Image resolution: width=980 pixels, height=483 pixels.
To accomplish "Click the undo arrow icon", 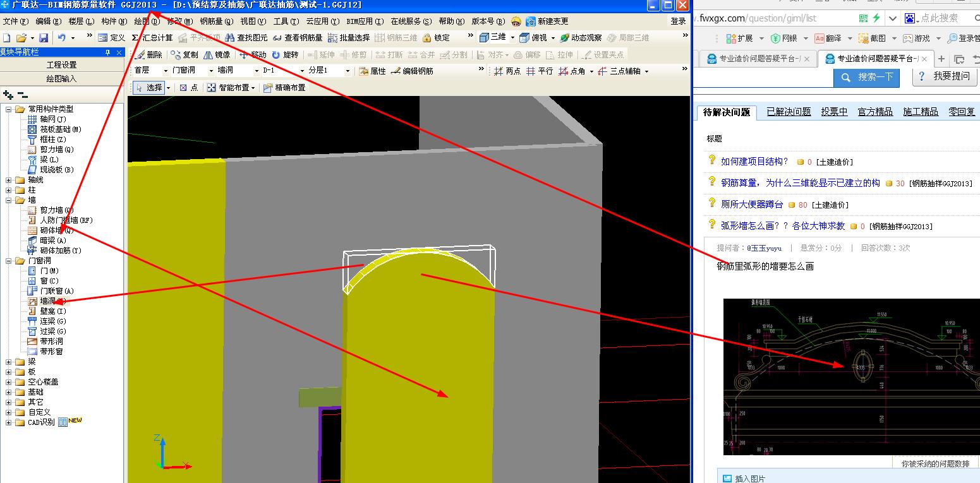I will (x=61, y=38).
